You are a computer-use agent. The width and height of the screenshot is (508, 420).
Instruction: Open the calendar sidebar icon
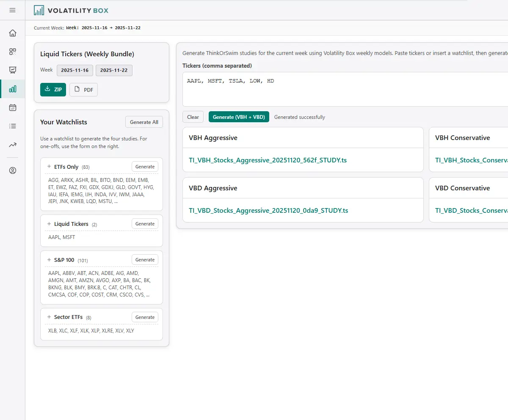pos(13,107)
